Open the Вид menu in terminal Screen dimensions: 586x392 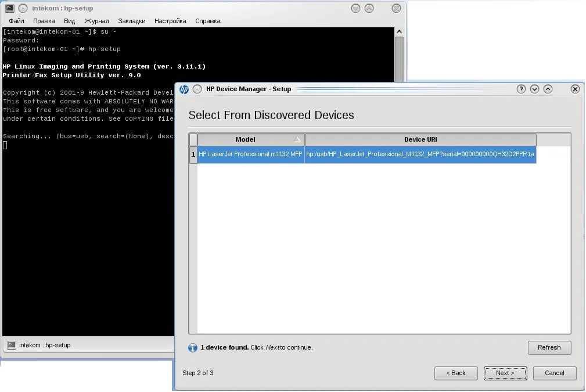click(x=70, y=21)
